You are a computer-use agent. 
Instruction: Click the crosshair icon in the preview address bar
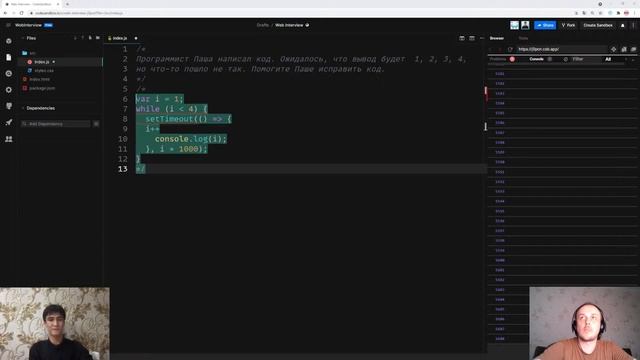pos(613,49)
